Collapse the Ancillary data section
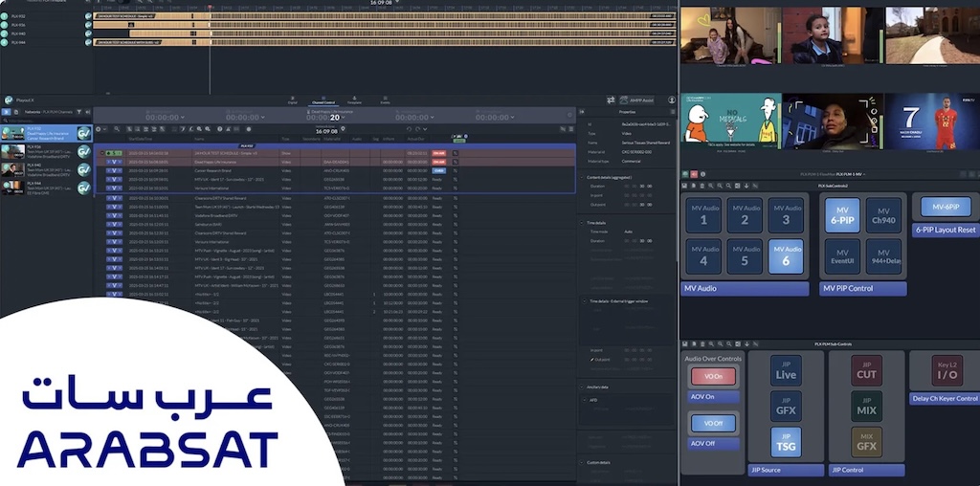Viewport: 980px width, 486px height. coord(583,387)
